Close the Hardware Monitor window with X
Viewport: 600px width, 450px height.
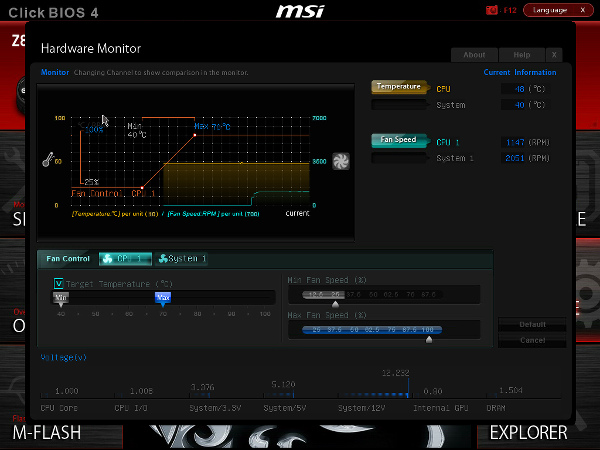pos(554,55)
